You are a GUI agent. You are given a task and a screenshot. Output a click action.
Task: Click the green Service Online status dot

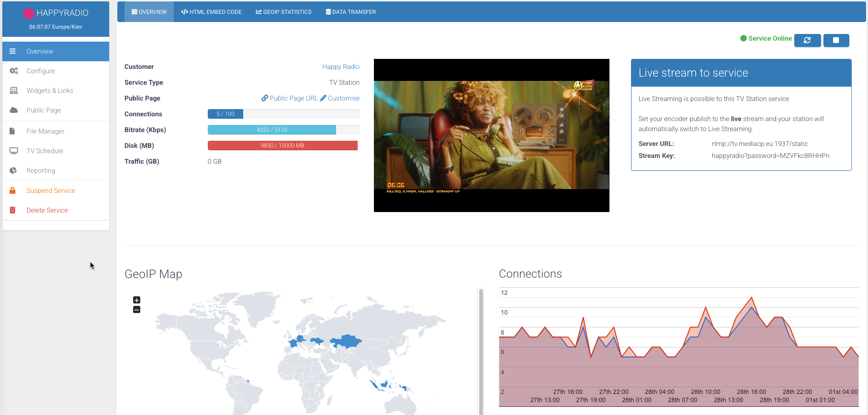(744, 38)
